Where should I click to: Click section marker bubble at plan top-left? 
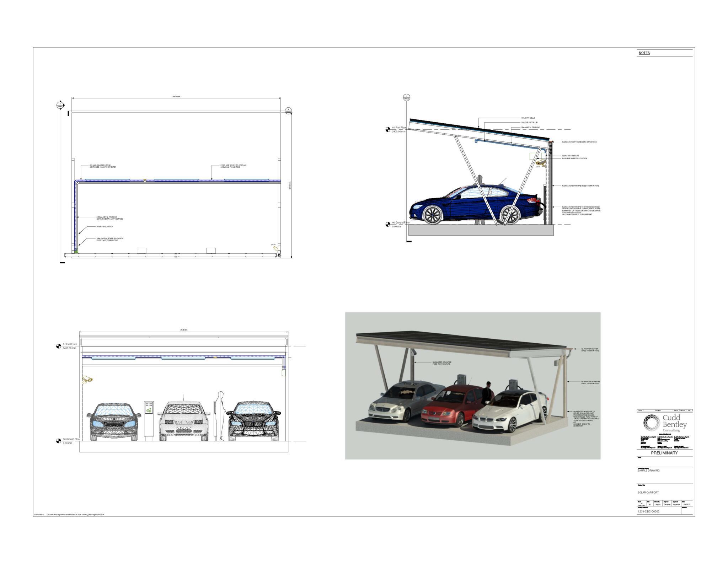[x=60, y=105]
